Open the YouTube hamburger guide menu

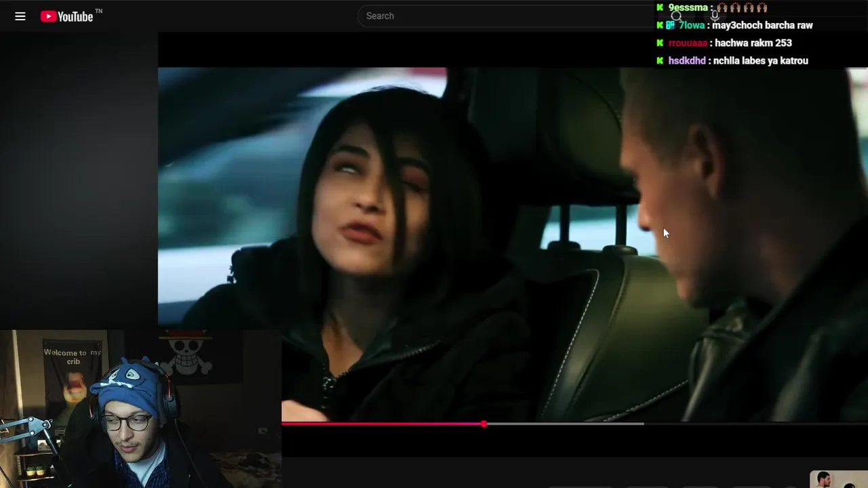pyautogui.click(x=20, y=16)
